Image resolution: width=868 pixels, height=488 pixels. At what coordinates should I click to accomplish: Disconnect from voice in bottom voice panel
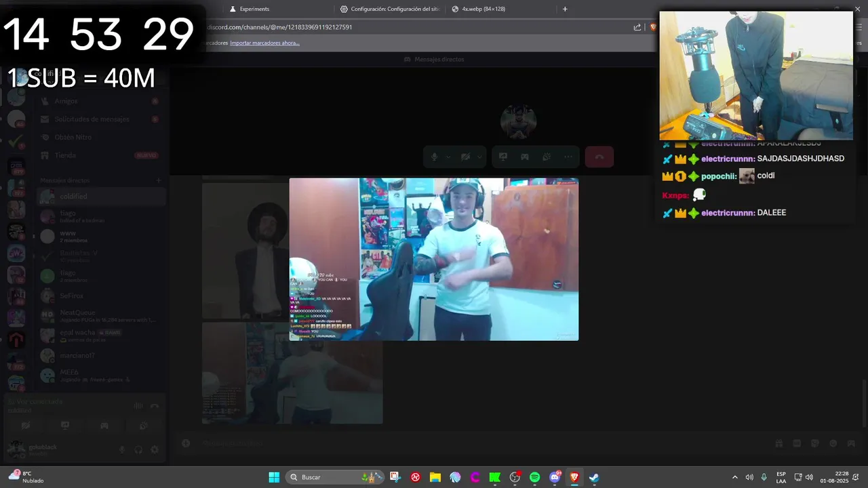click(x=155, y=406)
